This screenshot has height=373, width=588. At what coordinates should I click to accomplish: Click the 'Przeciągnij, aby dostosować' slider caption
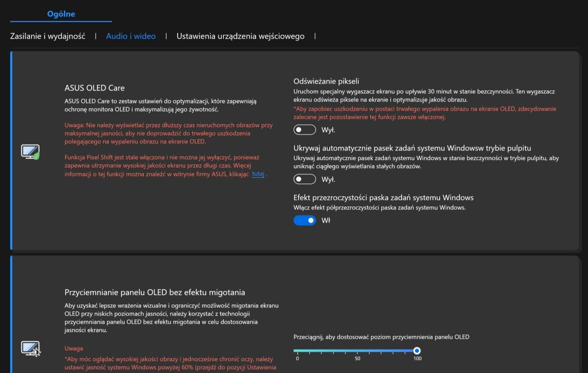click(x=381, y=337)
